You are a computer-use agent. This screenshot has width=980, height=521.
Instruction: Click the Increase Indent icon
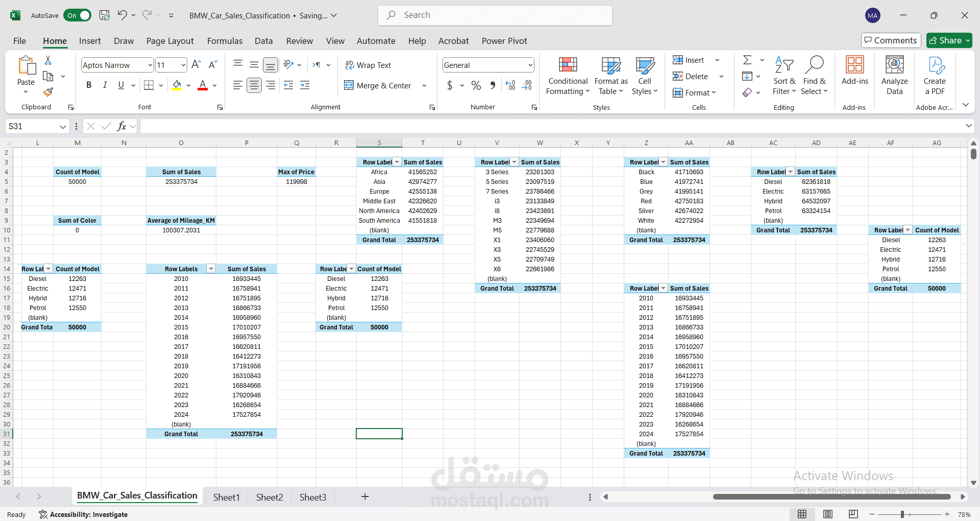tap(305, 85)
